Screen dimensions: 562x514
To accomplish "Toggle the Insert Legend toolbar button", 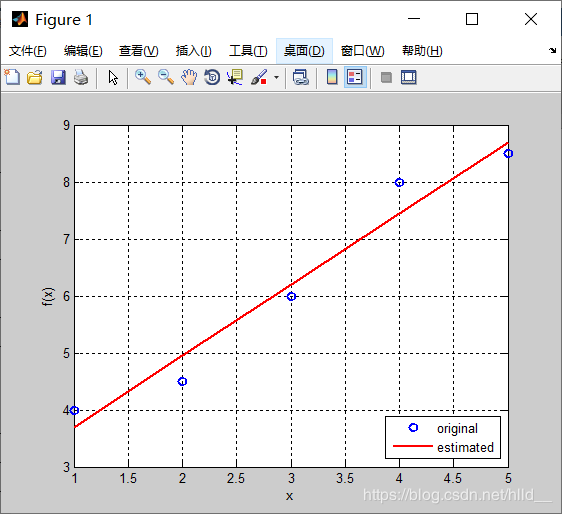I will pos(355,77).
